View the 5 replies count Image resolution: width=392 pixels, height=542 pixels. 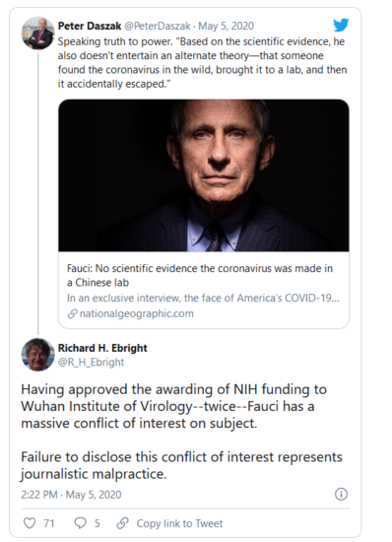(x=98, y=523)
